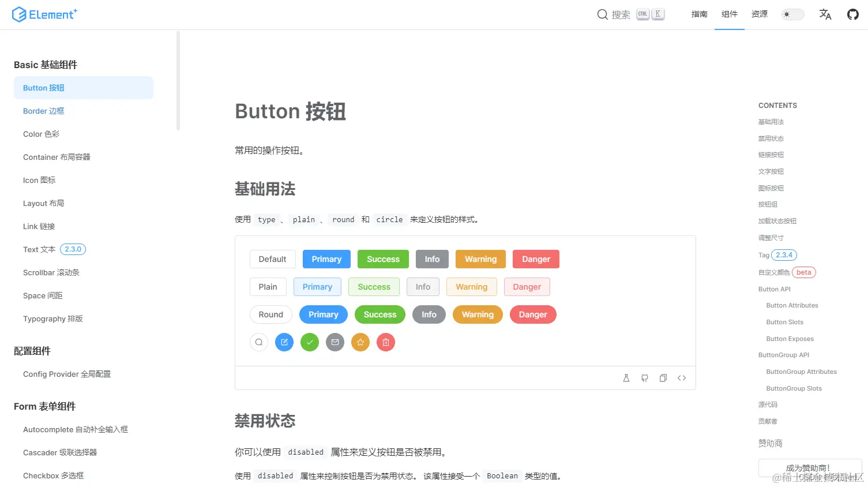Jump to 禁用状态 in the contents list
This screenshot has height=487, width=868.
point(771,138)
